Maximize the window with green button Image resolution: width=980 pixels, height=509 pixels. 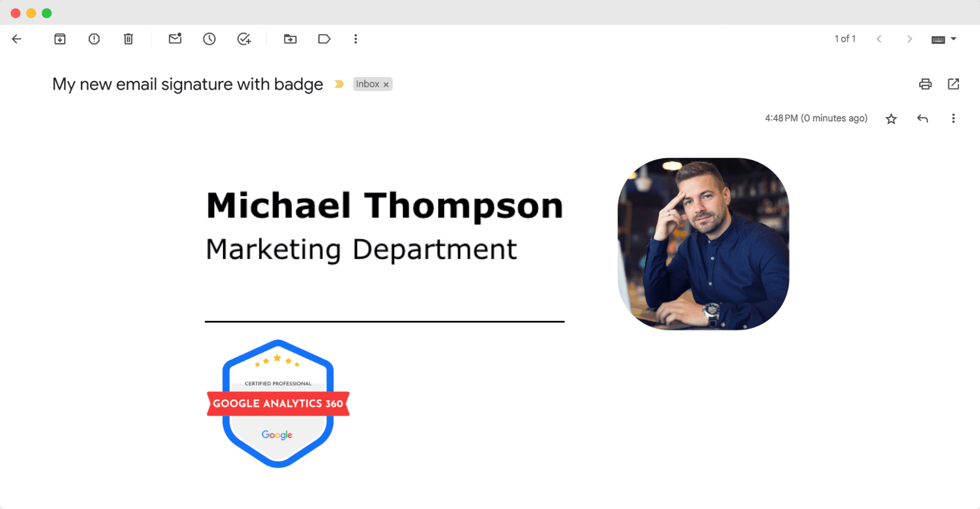click(x=47, y=13)
